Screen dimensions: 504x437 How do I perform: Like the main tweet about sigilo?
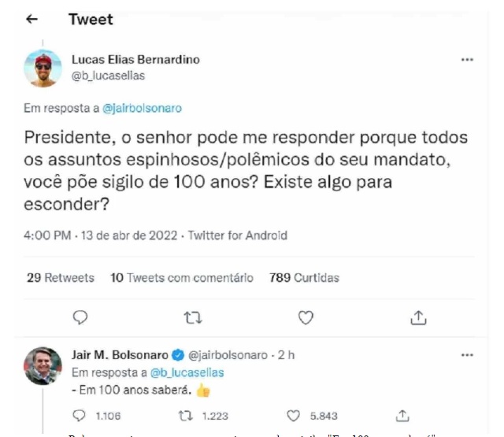point(306,317)
